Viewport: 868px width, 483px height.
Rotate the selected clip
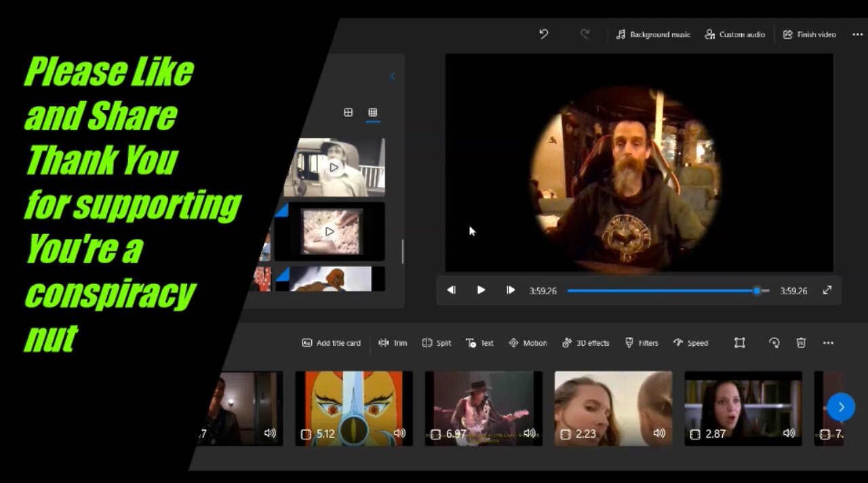point(774,343)
